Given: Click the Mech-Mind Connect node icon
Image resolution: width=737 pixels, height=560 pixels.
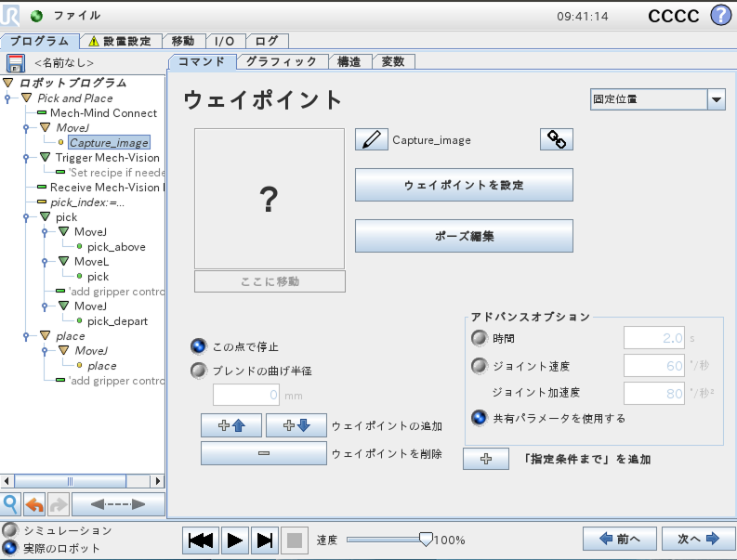Looking at the screenshot, I should (x=42, y=112).
